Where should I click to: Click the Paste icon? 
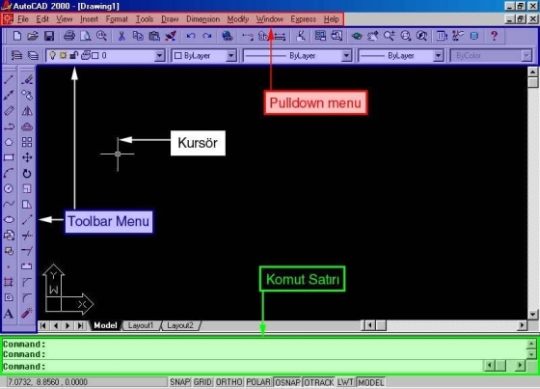pos(154,36)
